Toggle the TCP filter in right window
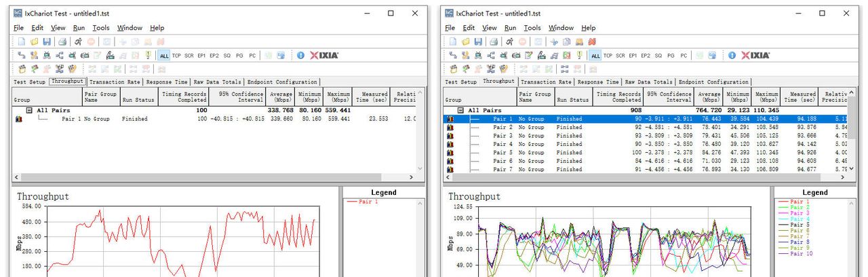 pyautogui.click(x=608, y=56)
